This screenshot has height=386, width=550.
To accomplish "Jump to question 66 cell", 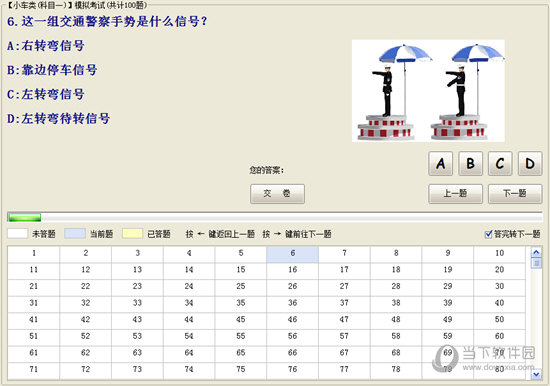I will (293, 353).
